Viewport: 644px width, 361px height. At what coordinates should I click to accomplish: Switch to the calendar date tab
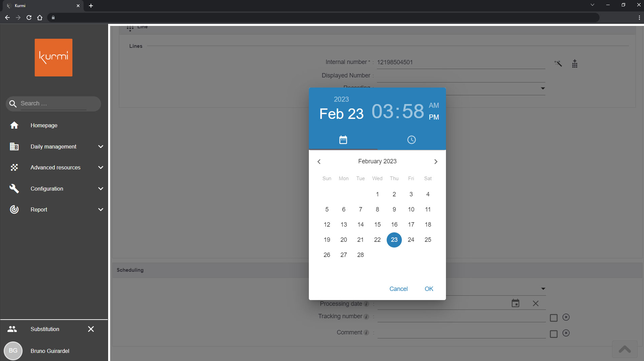tap(343, 140)
